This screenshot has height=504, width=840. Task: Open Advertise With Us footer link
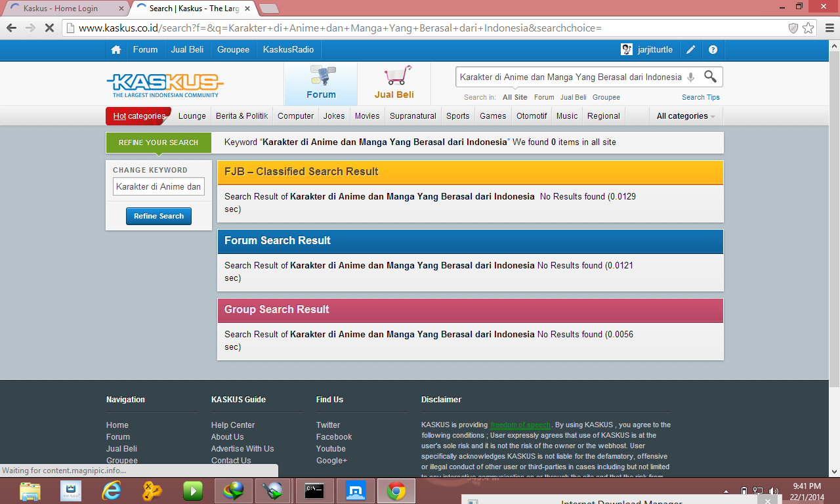coord(243,449)
